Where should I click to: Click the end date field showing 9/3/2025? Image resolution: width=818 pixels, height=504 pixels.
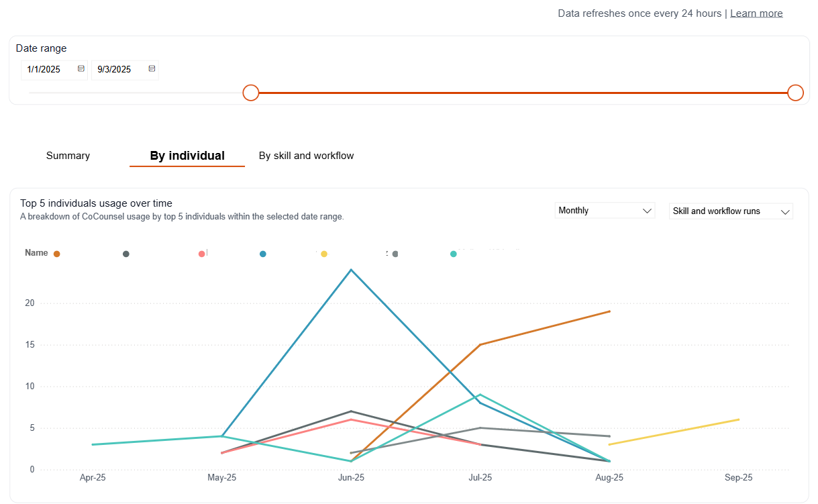117,69
